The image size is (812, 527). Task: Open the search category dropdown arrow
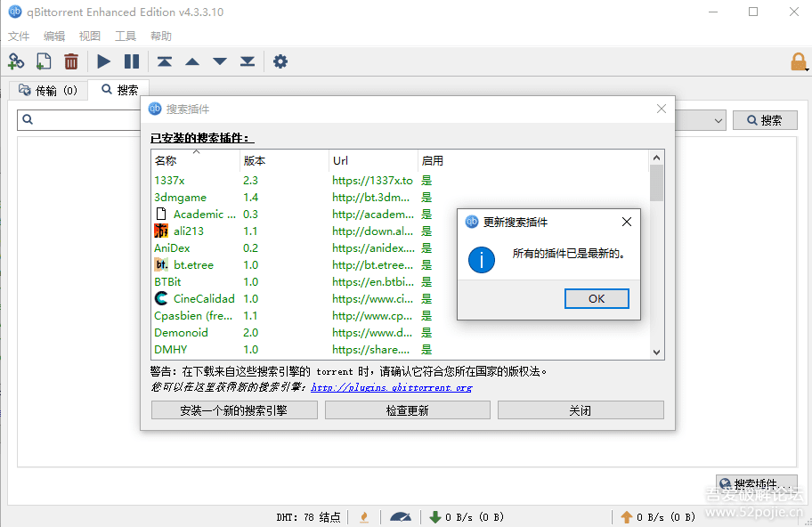[719, 120]
